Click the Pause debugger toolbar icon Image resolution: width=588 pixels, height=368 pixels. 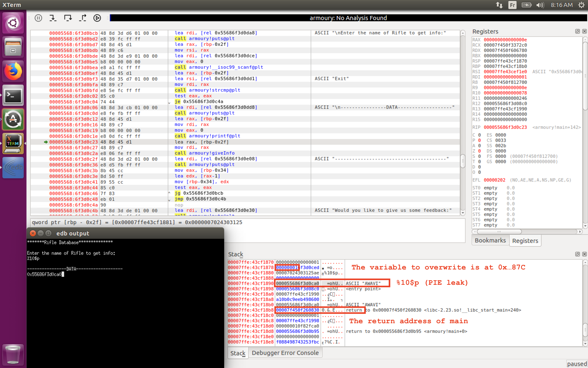point(38,18)
